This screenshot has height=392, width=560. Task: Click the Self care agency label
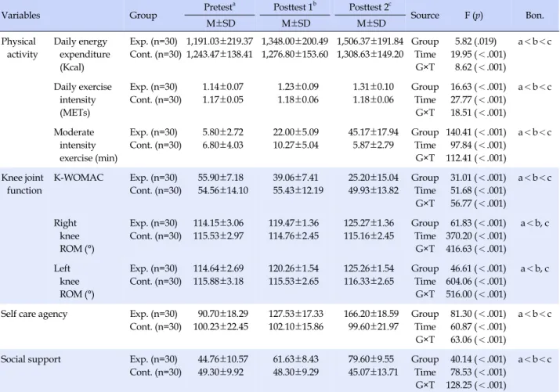click(34, 314)
